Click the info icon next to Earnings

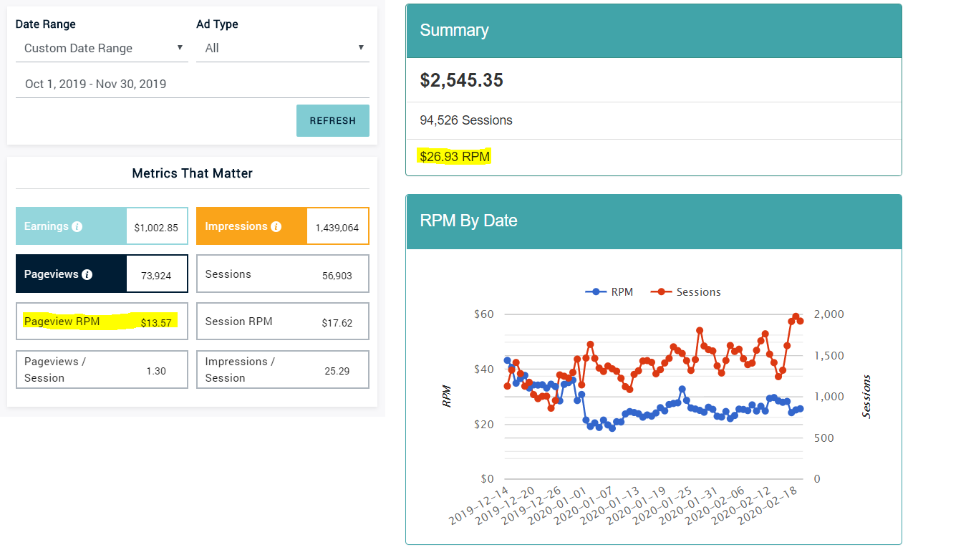(x=77, y=226)
